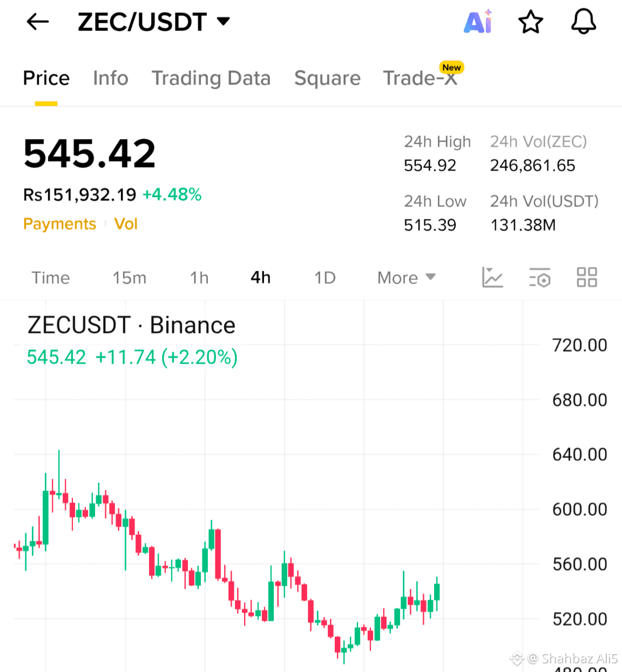Open chart settings list icon
Screen dimensions: 622x672
[539, 278]
